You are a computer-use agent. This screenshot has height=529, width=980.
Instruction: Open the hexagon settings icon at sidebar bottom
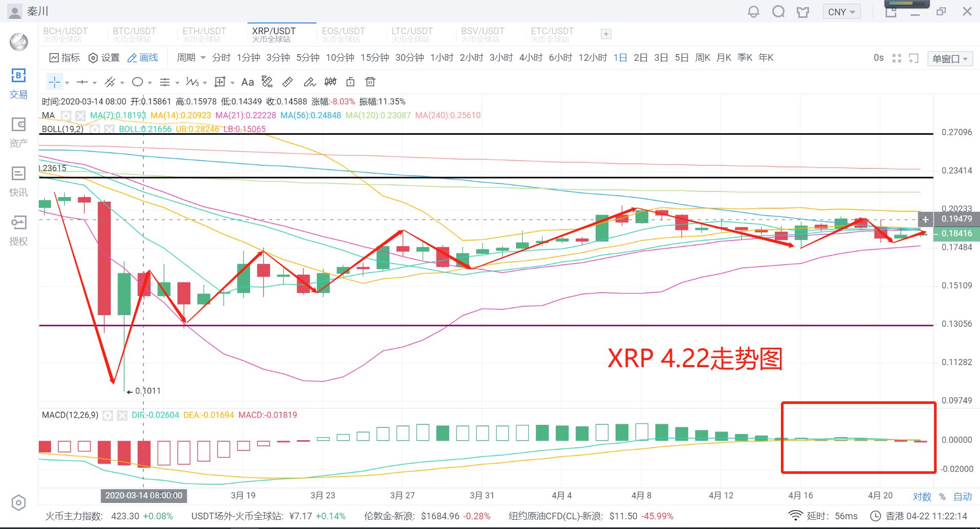pyautogui.click(x=18, y=503)
